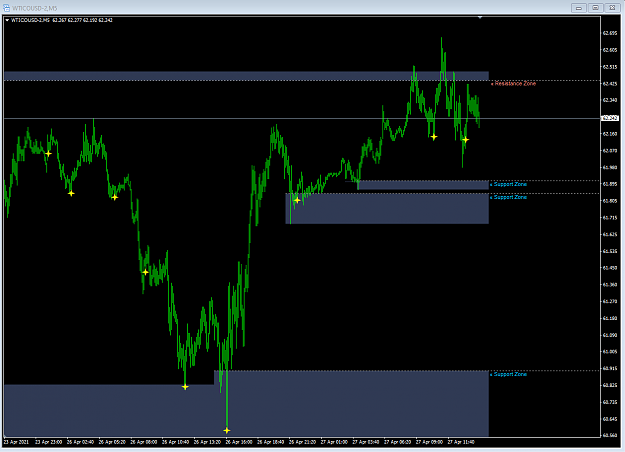Click the 61.980 price on the scale
This screenshot has width=625, height=452.
pyautogui.click(x=610, y=167)
